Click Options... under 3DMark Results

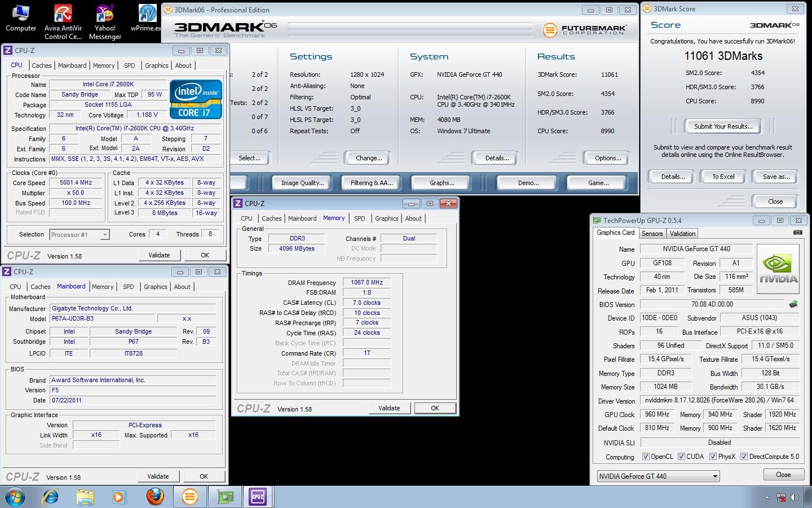[x=608, y=158]
